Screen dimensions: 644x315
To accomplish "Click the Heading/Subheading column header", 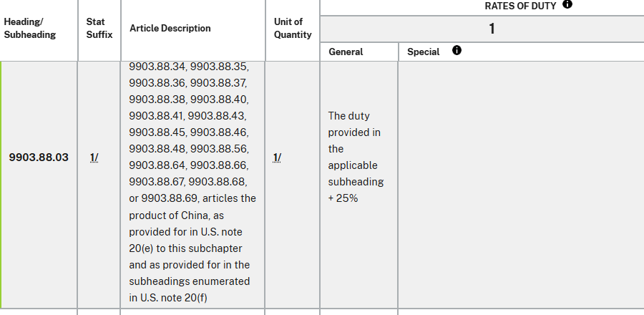I will 29,28.
